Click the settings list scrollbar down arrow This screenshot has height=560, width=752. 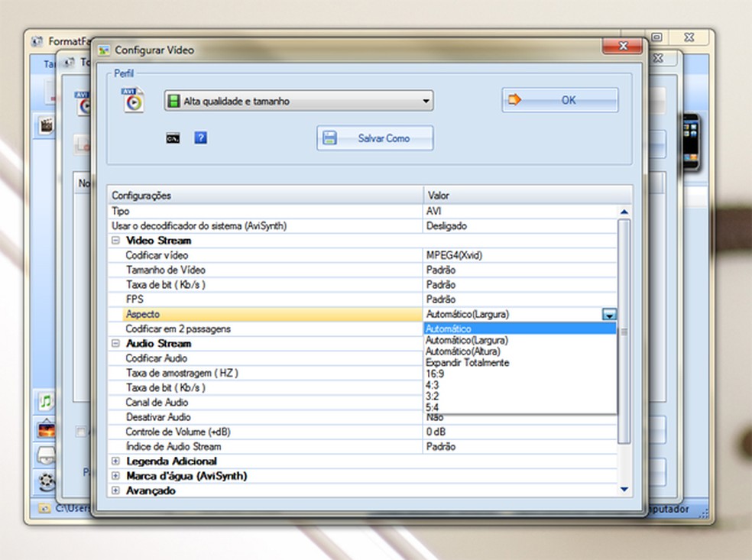pyautogui.click(x=624, y=489)
